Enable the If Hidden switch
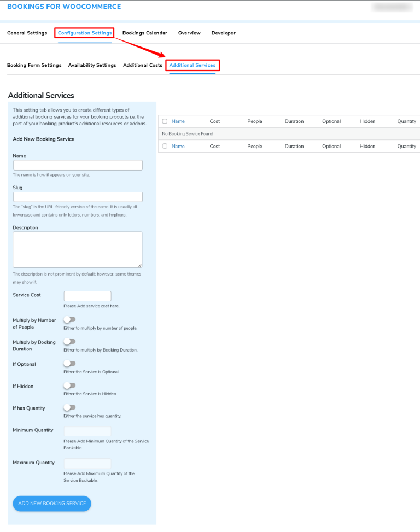The image size is (420, 532). 69,385
